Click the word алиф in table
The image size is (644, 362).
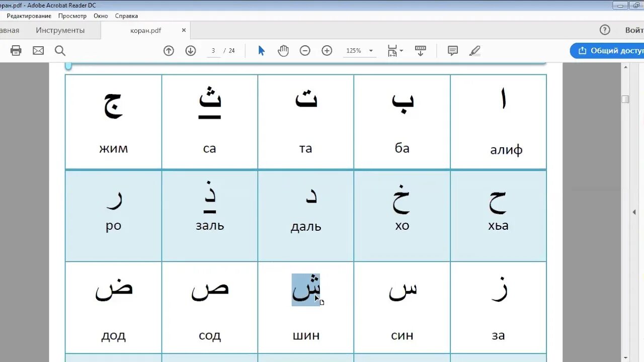tap(506, 150)
